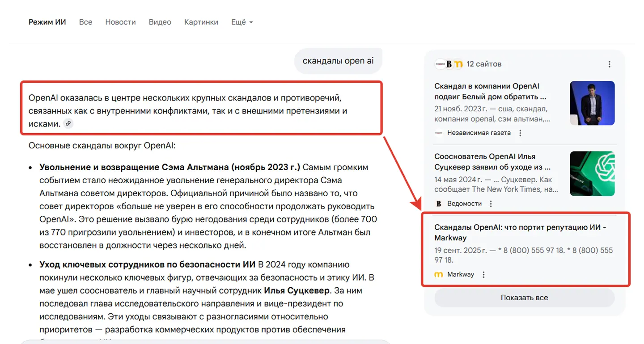Click the Ведомости favicon

[439, 204]
